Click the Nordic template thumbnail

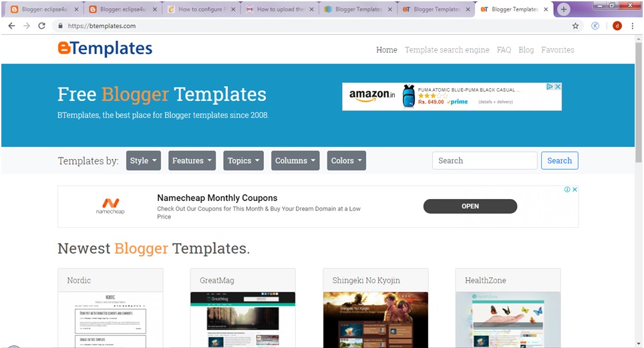click(110, 320)
